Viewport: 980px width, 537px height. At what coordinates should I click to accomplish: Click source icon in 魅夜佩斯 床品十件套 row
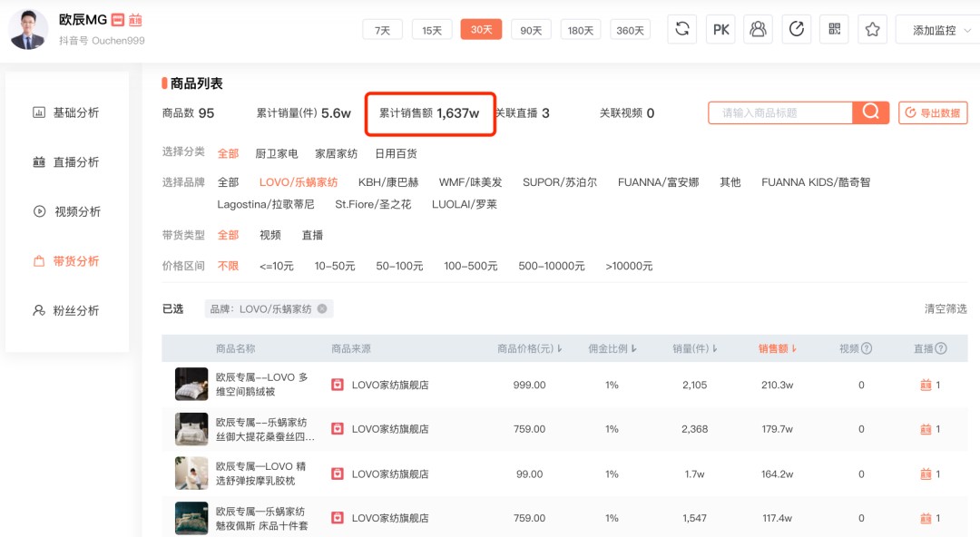[338, 518]
